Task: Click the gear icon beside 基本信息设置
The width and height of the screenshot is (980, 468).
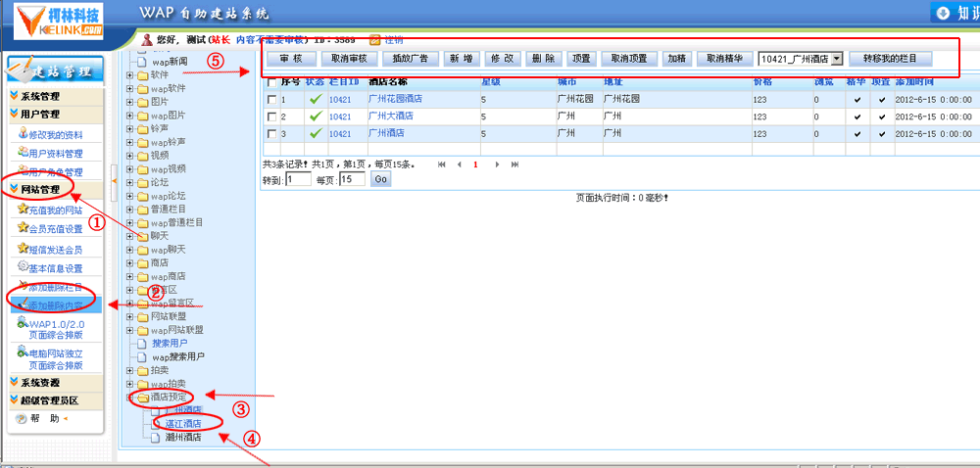Action: coord(24,267)
